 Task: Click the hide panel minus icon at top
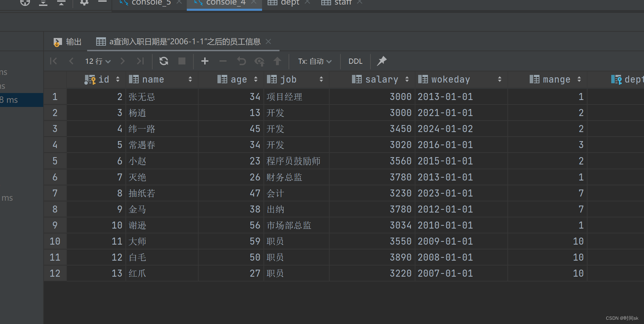click(x=102, y=2)
